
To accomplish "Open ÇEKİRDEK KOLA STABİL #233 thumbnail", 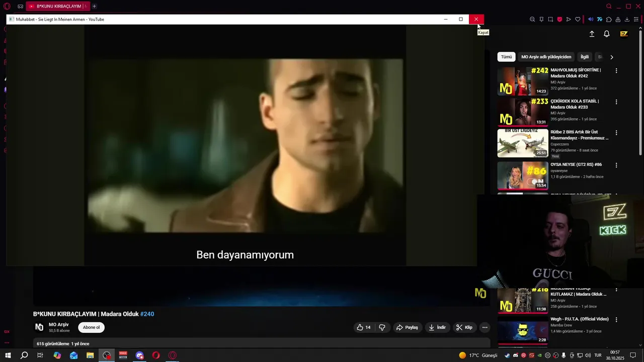I will coord(523,112).
